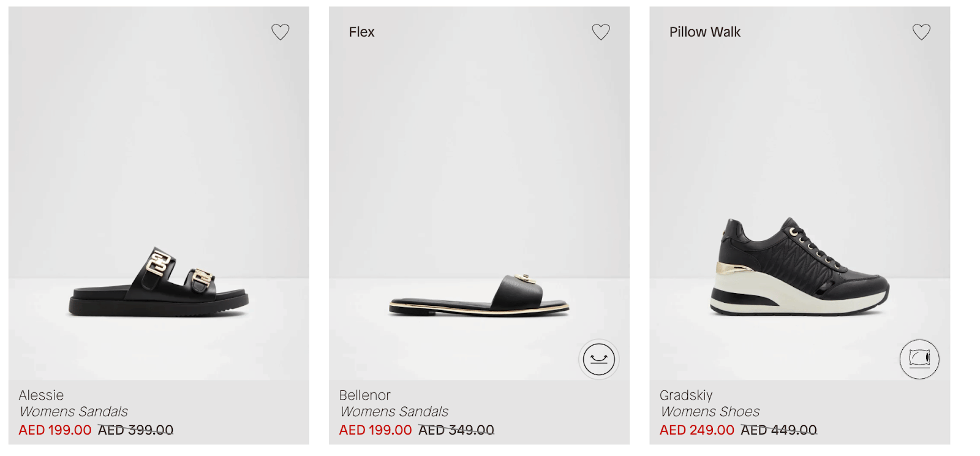This screenshot has height=456, width=980.
Task: Click the crossed-out AED 449.00 price
Action: tap(778, 430)
